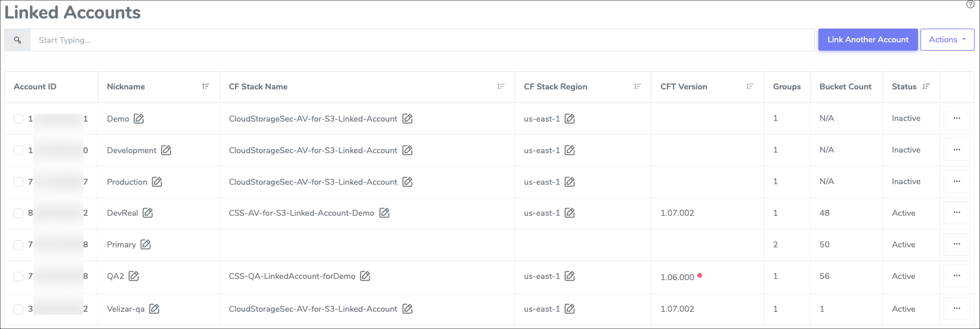Edit the Development nickname

click(x=166, y=150)
